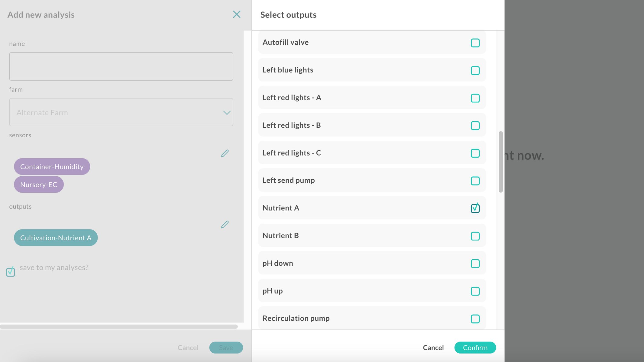Toggle Nutrient A output checkbox
Image resolution: width=644 pixels, height=362 pixels.
(475, 208)
